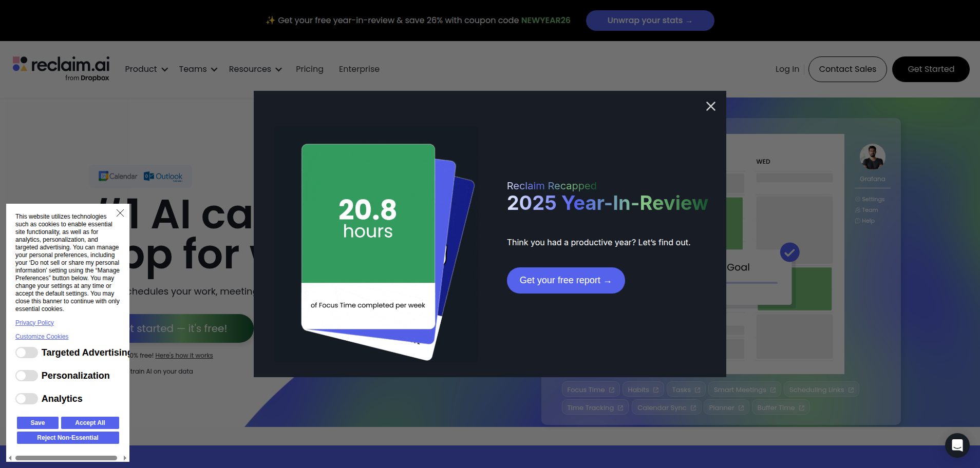The height and width of the screenshot is (468, 980).
Task: Dismiss the cookie banner with X
Action: tap(120, 213)
